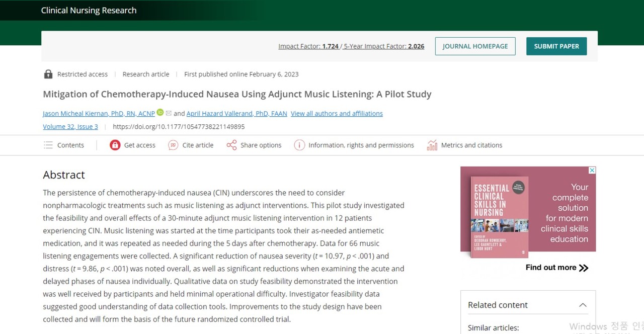The width and height of the screenshot is (644, 334).
Task: Open the ORCID icon next to Jason Kiernan
Action: [160, 113]
